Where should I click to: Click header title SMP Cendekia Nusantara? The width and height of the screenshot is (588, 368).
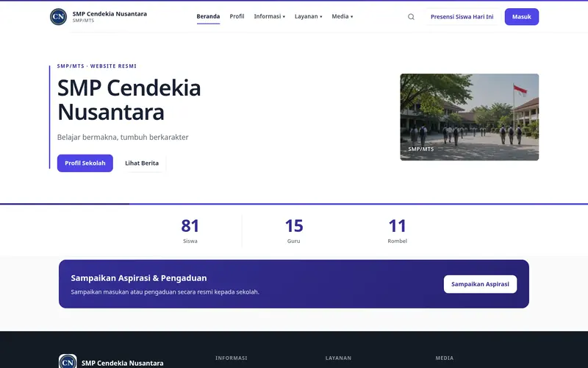110,14
